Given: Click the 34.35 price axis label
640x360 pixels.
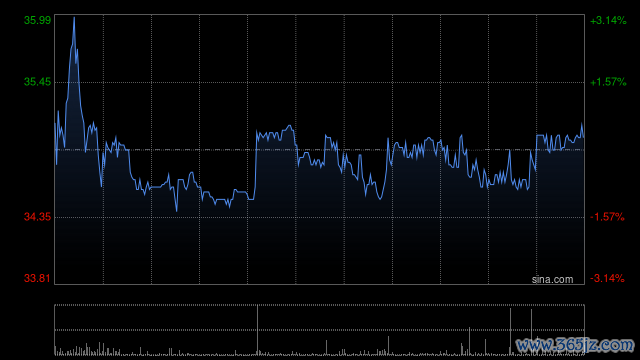Looking at the screenshot, I should (x=38, y=217).
